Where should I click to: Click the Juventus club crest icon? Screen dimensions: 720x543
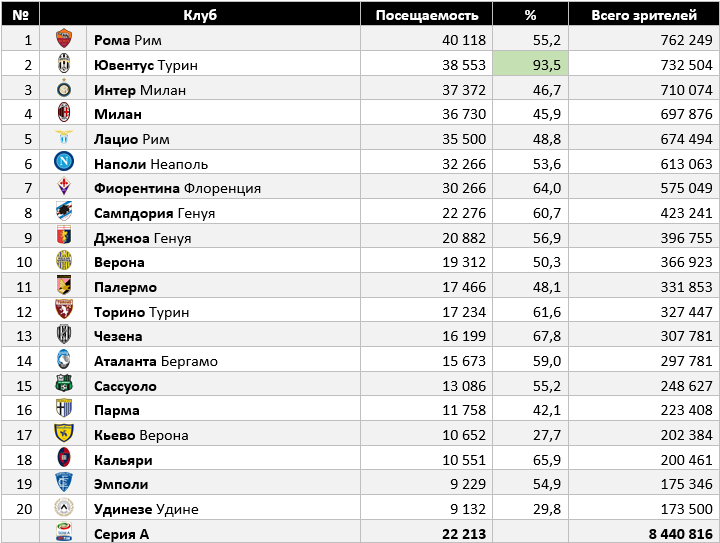(x=64, y=65)
